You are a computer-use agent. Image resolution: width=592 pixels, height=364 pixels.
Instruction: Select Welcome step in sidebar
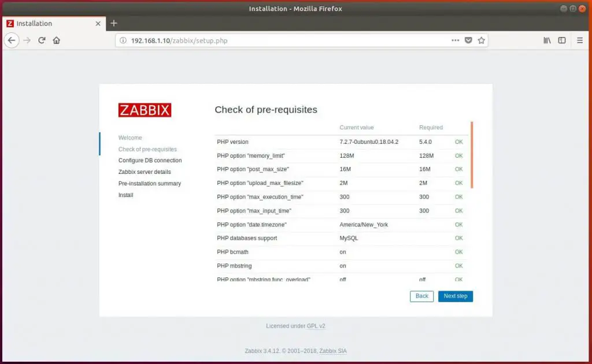click(x=130, y=138)
